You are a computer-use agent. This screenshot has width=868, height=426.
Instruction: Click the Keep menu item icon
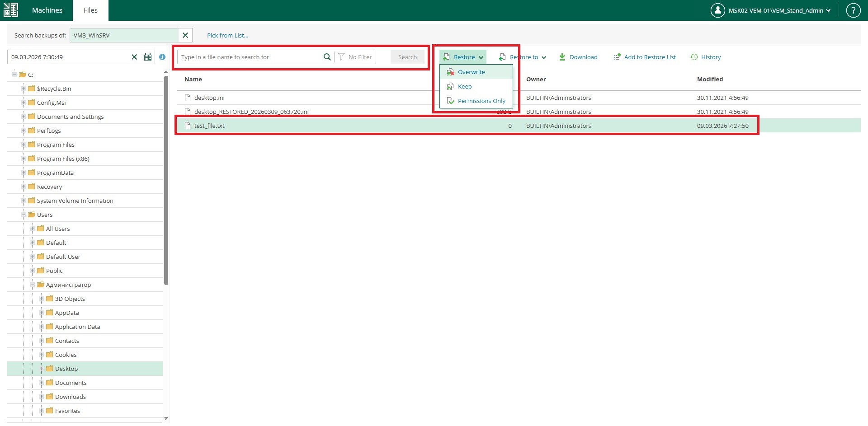tap(450, 86)
